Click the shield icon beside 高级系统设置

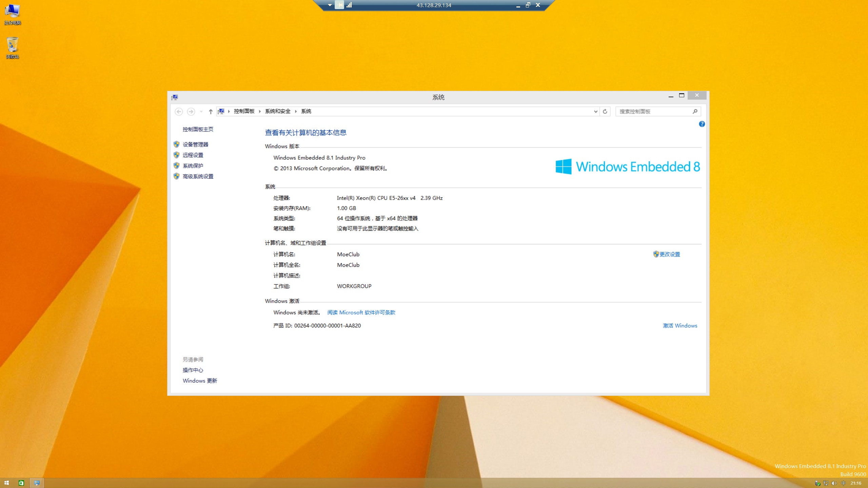pyautogui.click(x=176, y=176)
